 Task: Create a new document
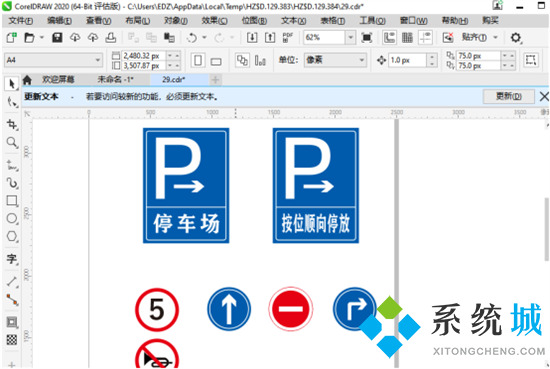point(11,37)
